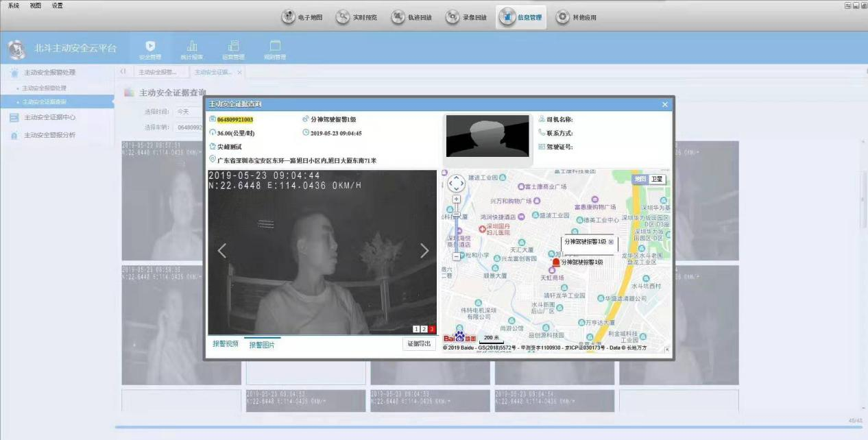Expand 主动安全证据中心 in the sidebar
The width and height of the screenshot is (868, 440).
click(x=49, y=117)
